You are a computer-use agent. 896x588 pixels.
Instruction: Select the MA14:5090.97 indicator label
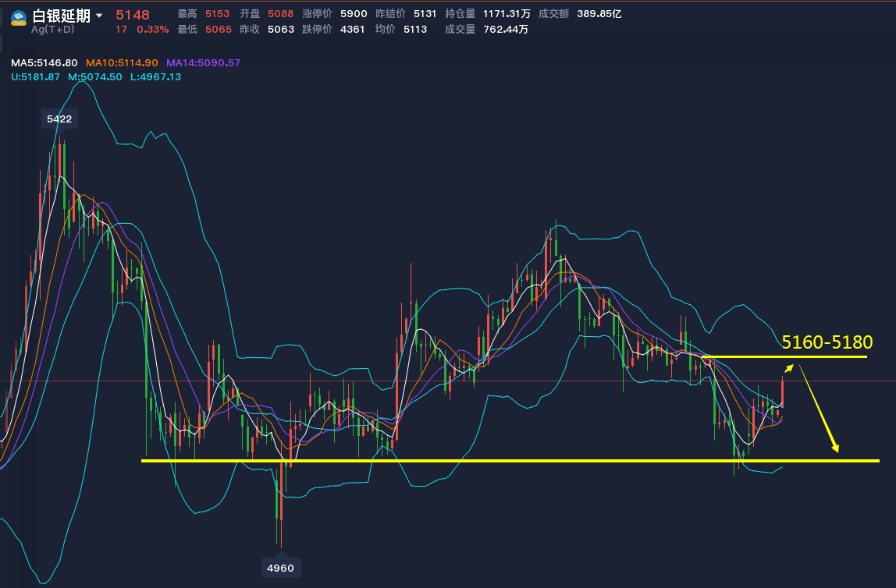coord(203,63)
